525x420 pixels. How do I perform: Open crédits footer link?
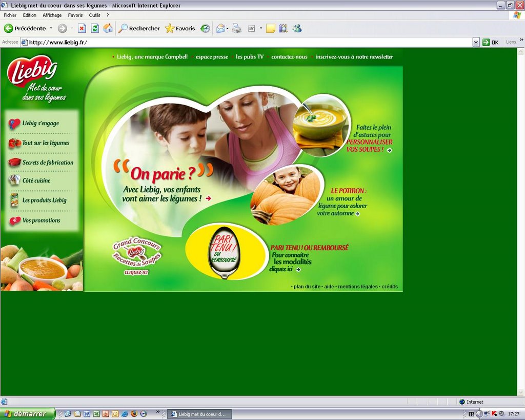point(390,287)
